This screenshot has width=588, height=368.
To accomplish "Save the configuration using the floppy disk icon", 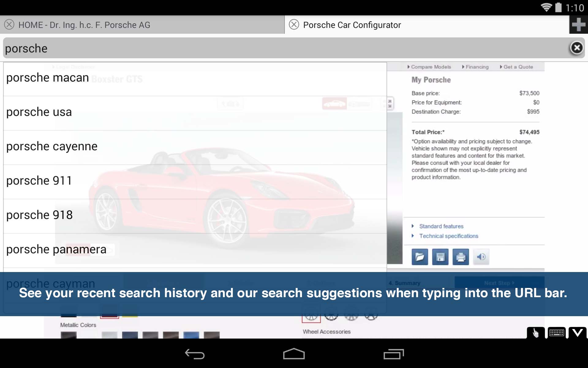I will coord(440,257).
